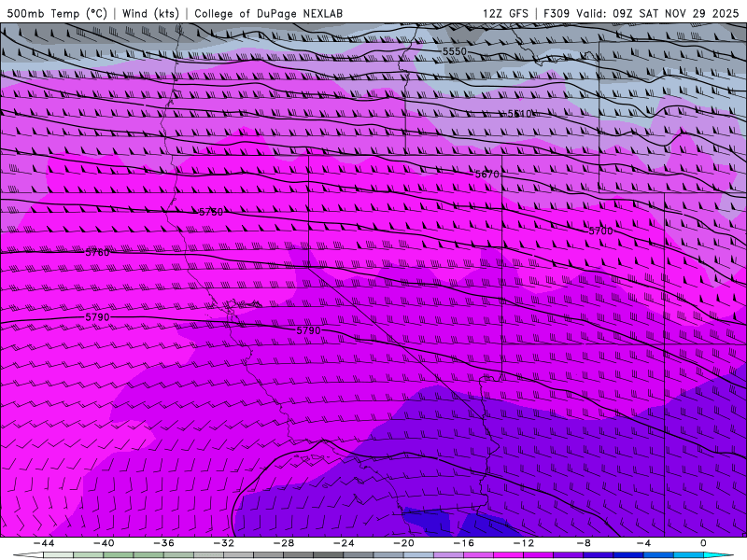
Task: Select the -40 color scale label
Action: [x=104, y=543]
